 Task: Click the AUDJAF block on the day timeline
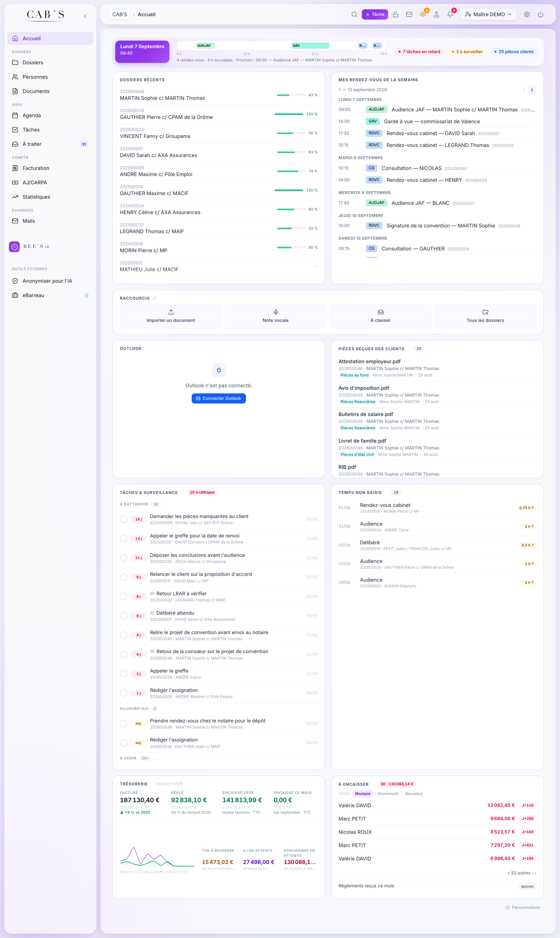(205, 46)
